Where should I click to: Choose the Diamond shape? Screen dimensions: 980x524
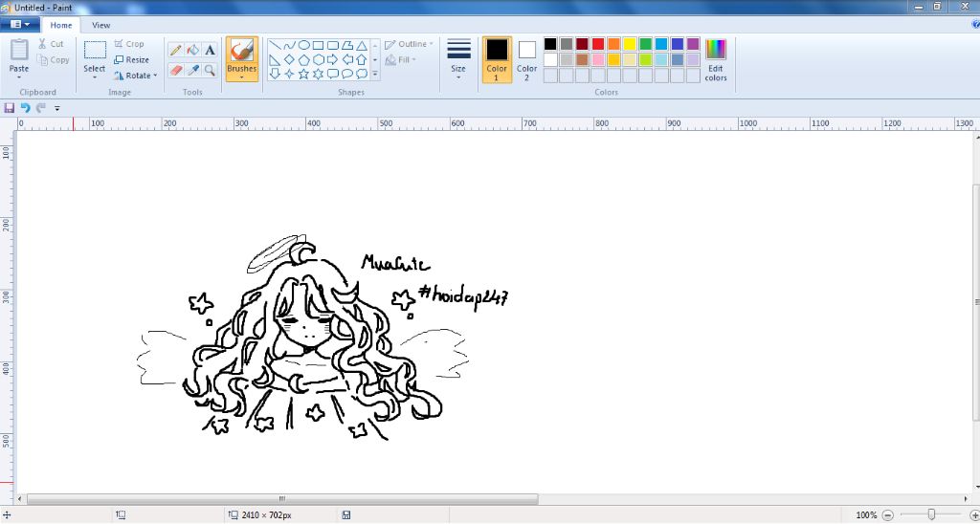coord(289,59)
